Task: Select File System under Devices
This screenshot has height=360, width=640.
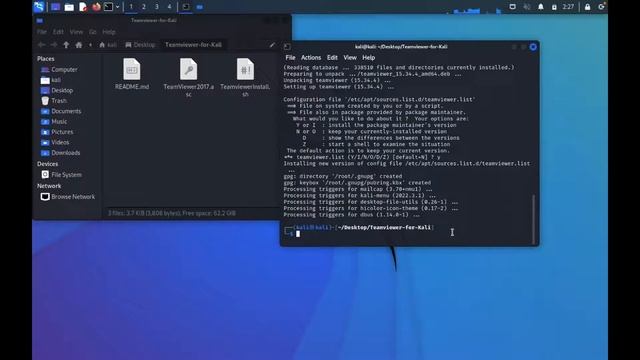Action: point(62,175)
